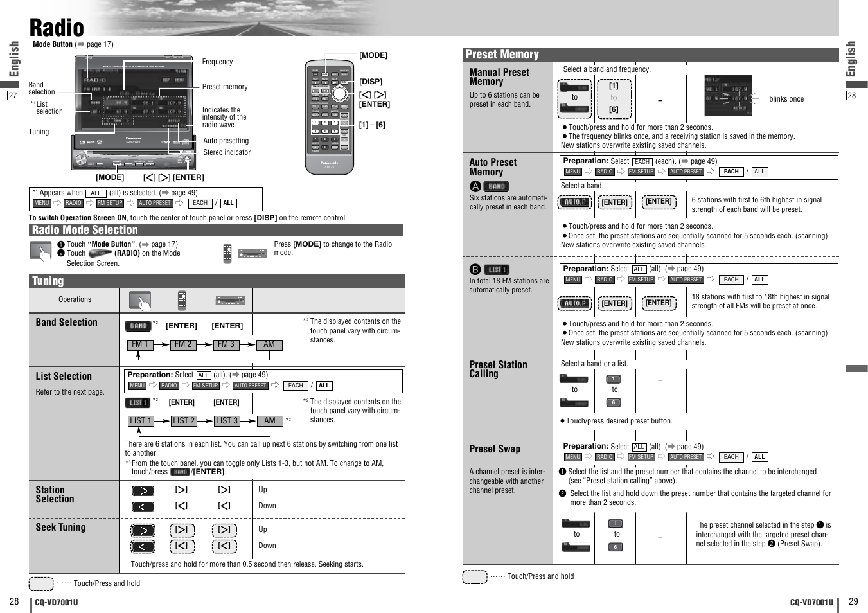This screenshot has width=868, height=613.
Task: Click FM SETUP in the *1 footnote box
Action: [x=110, y=203]
